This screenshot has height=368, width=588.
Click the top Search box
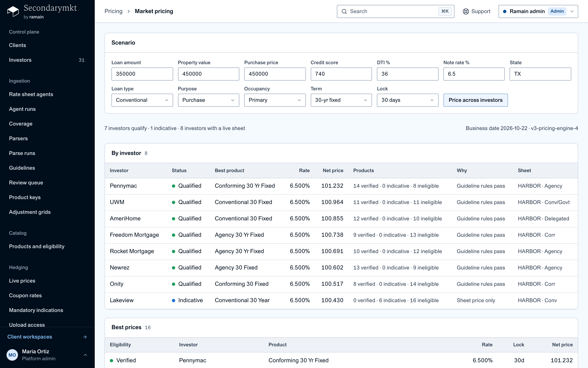[x=395, y=11]
